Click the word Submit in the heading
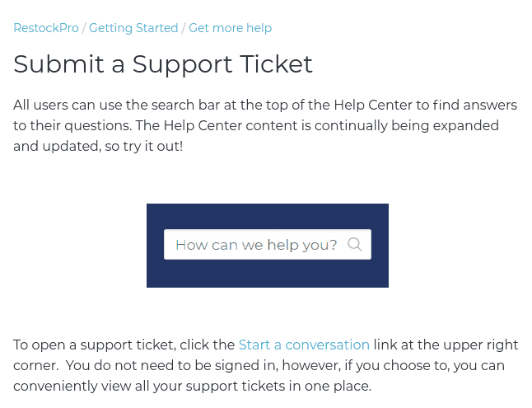The image size is (532, 408). [58, 64]
